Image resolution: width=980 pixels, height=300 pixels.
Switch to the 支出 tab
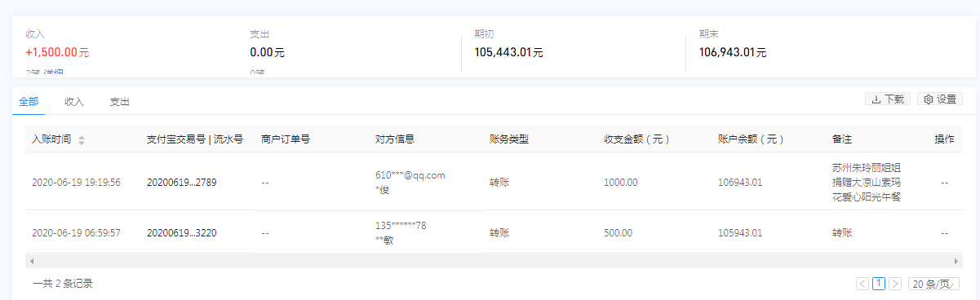click(x=120, y=102)
